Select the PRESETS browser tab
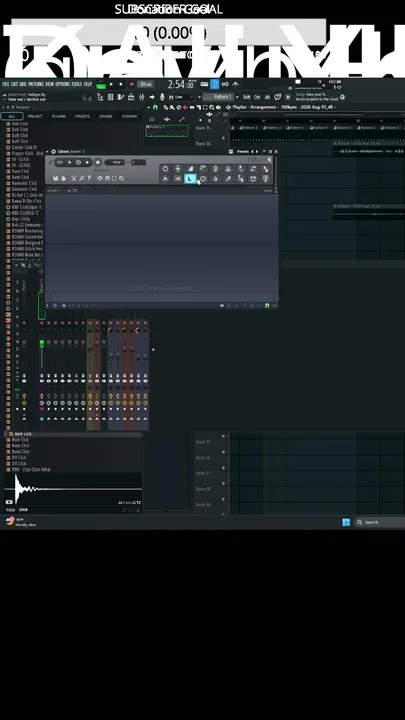This screenshot has height=720, width=405. coord(82,116)
